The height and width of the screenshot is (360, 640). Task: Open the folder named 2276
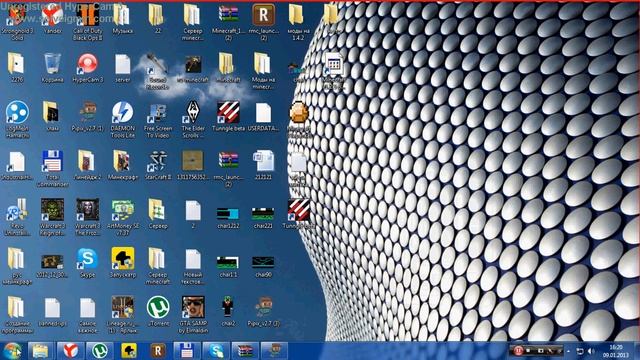[16, 68]
